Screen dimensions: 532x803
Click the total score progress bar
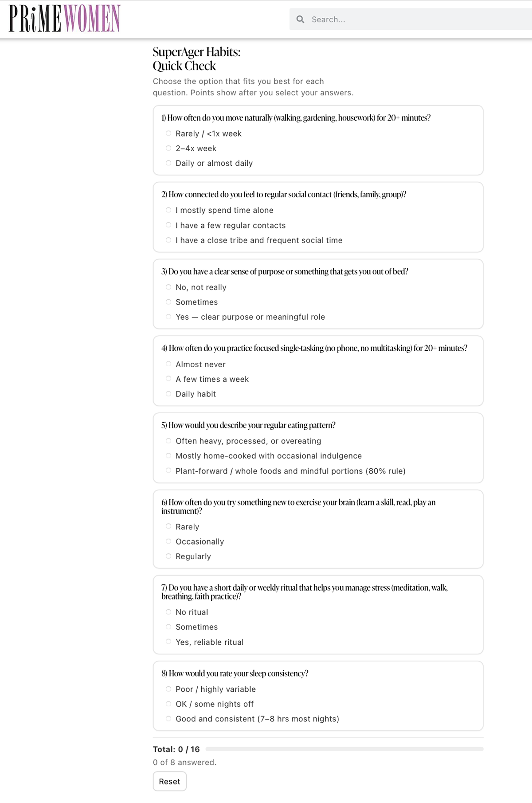[344, 749]
